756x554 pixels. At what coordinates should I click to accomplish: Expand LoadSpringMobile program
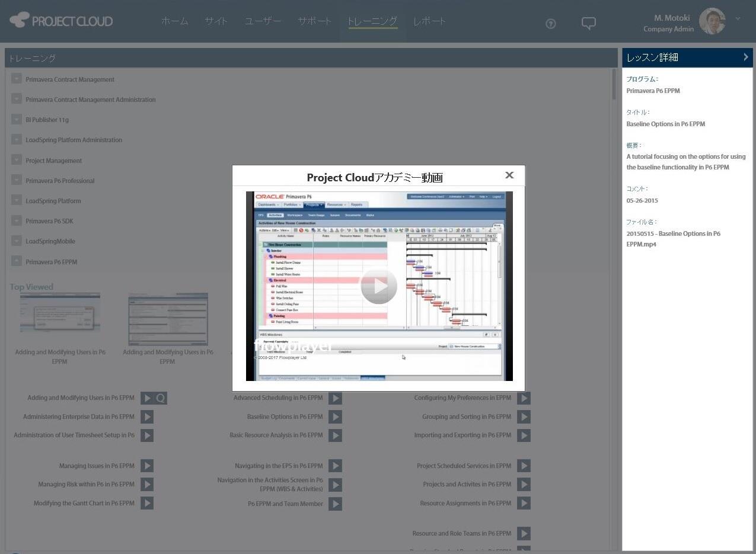[x=17, y=241]
